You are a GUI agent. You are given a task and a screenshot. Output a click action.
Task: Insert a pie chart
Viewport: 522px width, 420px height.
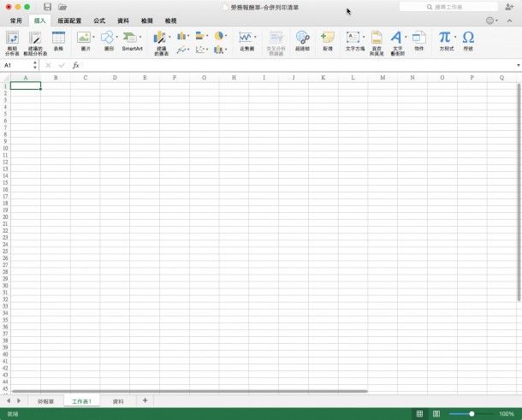[x=219, y=36]
